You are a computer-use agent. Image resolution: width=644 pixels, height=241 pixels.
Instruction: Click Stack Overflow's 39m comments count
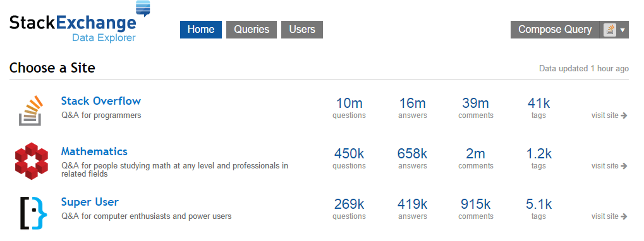point(476,103)
